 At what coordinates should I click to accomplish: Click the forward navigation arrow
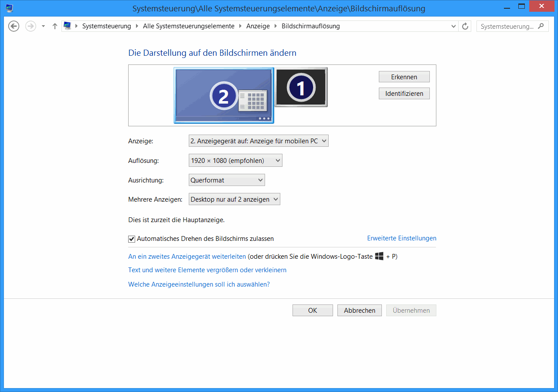pyautogui.click(x=31, y=26)
